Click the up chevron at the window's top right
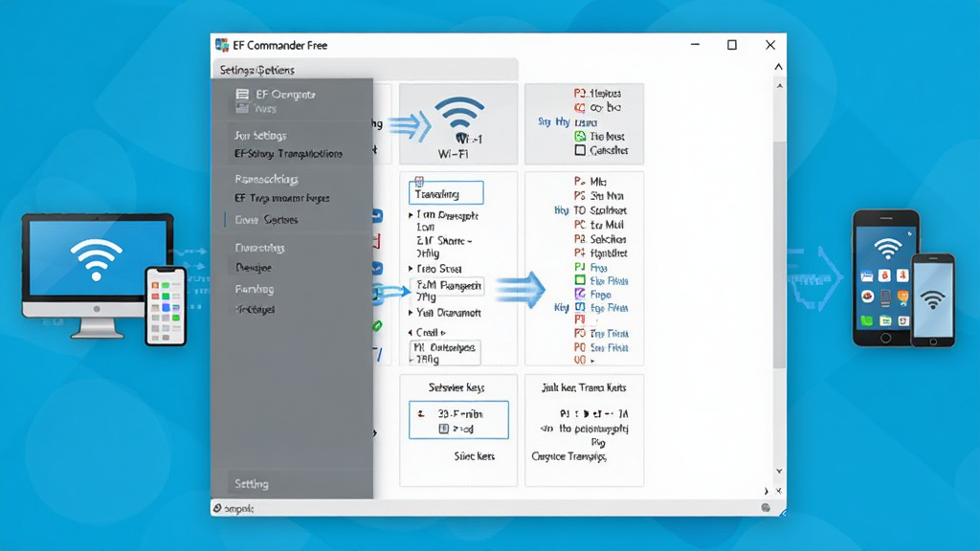The height and width of the screenshot is (551, 980). [778, 66]
